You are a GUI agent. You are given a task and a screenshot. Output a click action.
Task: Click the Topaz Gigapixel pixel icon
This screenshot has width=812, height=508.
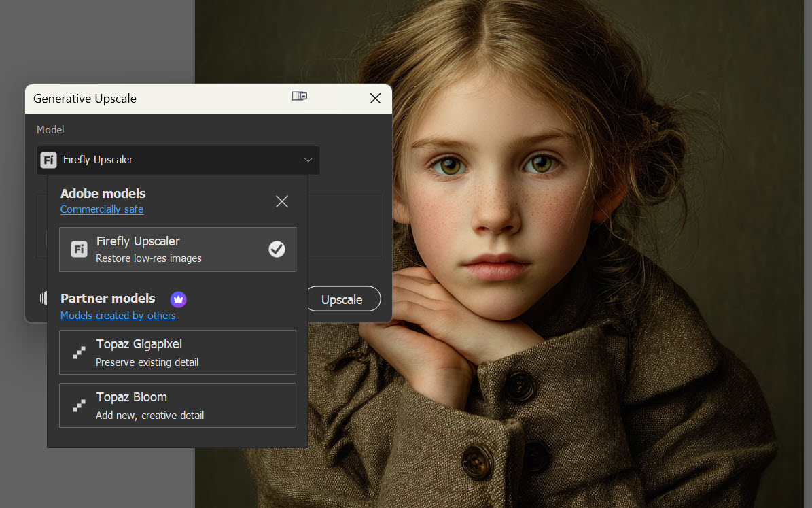(80, 352)
